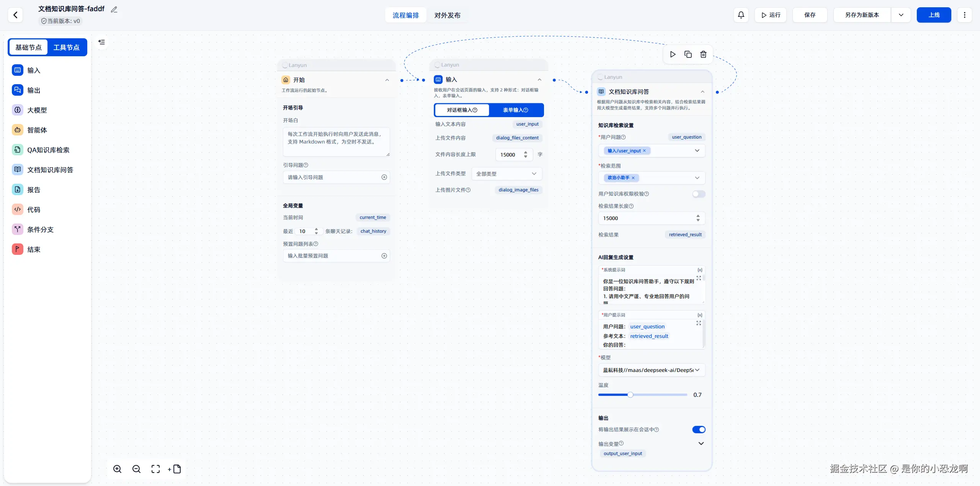
Task: Collapse the 开始 node with the chevron
Action: [x=387, y=80]
